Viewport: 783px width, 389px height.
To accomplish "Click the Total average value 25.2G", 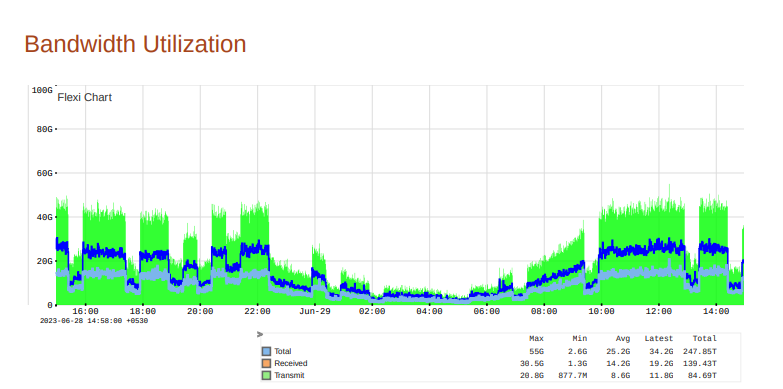I will [618, 352].
